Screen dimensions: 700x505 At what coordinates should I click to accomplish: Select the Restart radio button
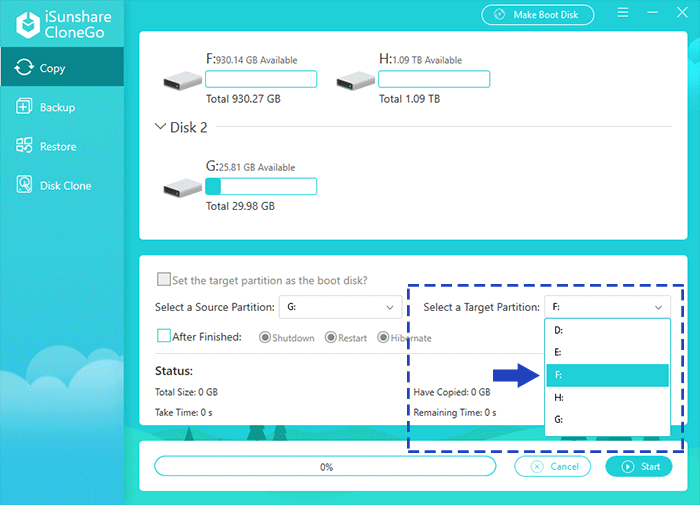coord(330,338)
